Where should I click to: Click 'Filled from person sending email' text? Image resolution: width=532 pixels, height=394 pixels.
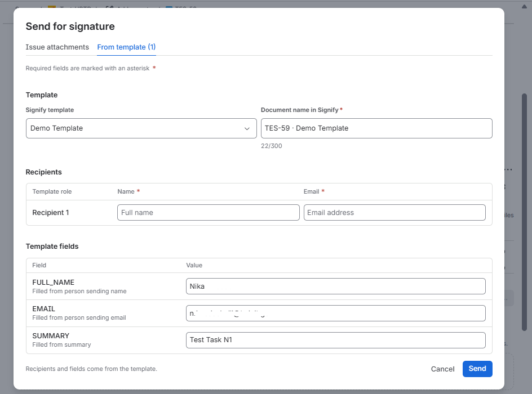point(79,318)
